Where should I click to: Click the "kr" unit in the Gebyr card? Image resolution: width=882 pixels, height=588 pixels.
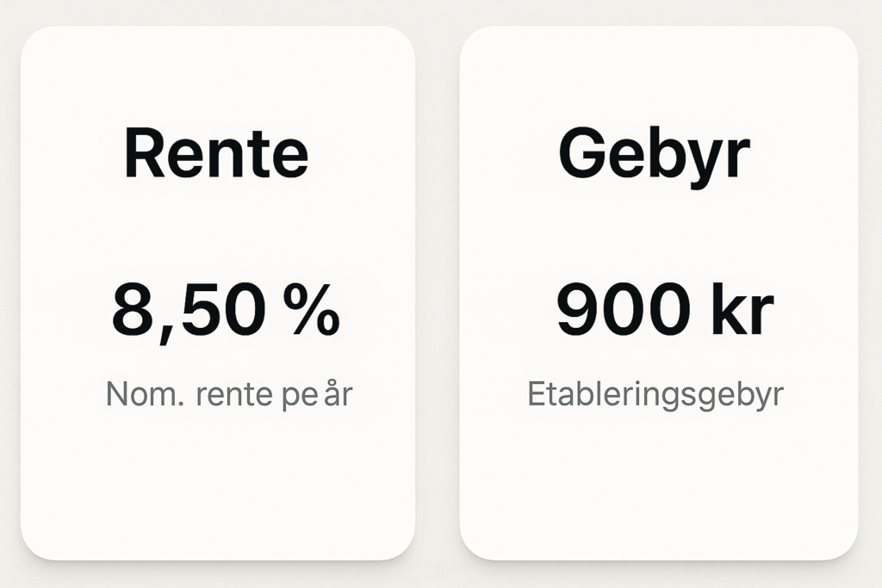pyautogui.click(x=743, y=309)
